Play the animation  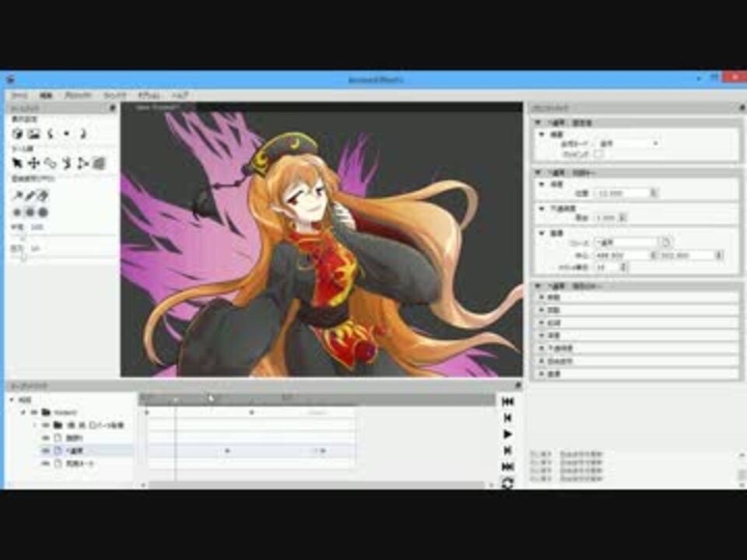(508, 434)
